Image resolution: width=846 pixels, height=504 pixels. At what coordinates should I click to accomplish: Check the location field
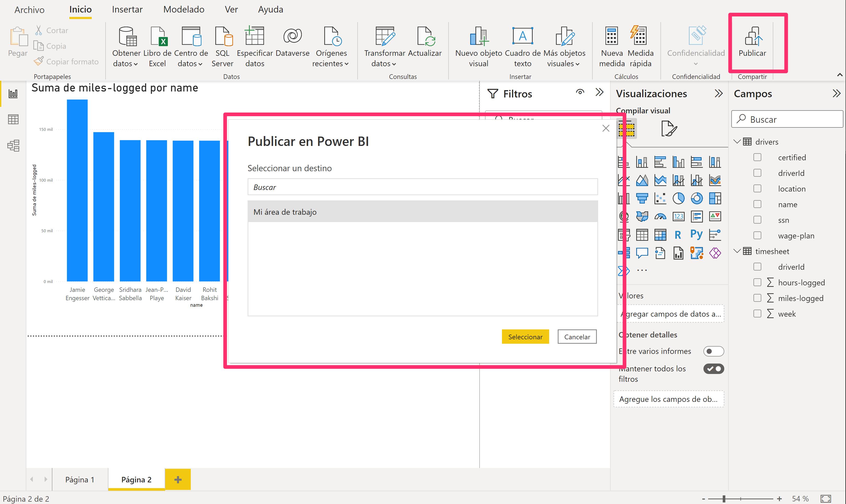pos(757,188)
